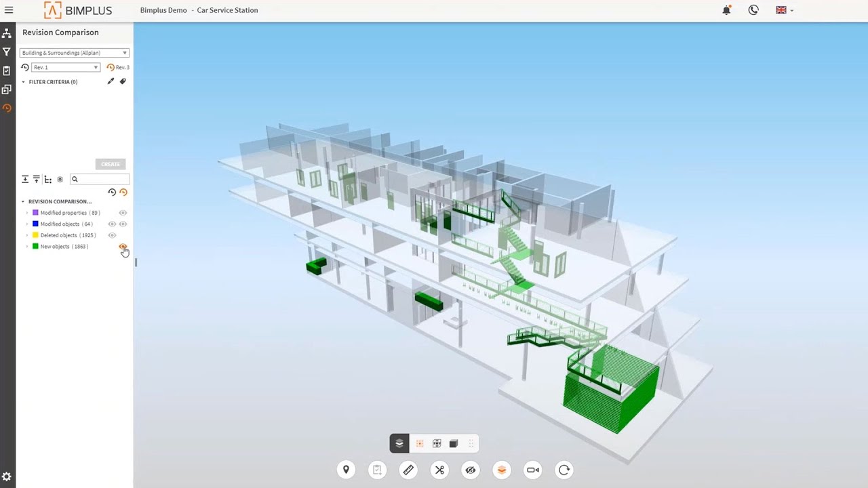Create a new task from toolbar clipboard
Viewport: 868px width, 488px height.
tap(377, 470)
